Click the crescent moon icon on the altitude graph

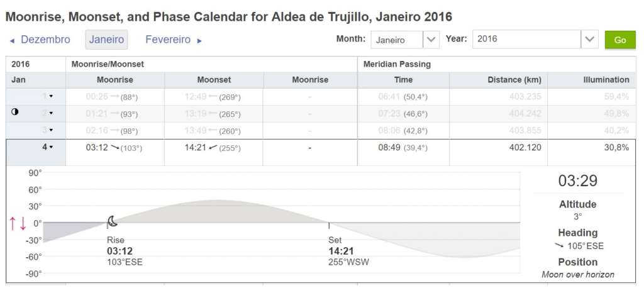[x=113, y=221]
